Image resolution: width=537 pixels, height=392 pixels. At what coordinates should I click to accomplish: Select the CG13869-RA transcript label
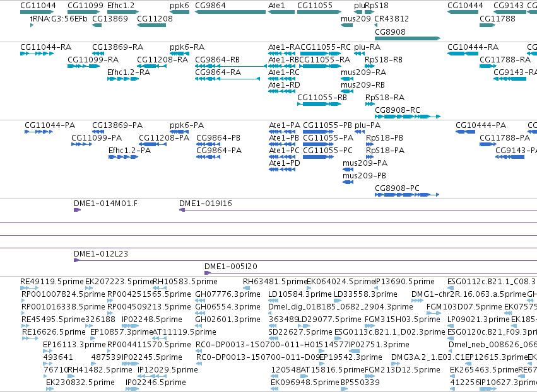pos(118,47)
